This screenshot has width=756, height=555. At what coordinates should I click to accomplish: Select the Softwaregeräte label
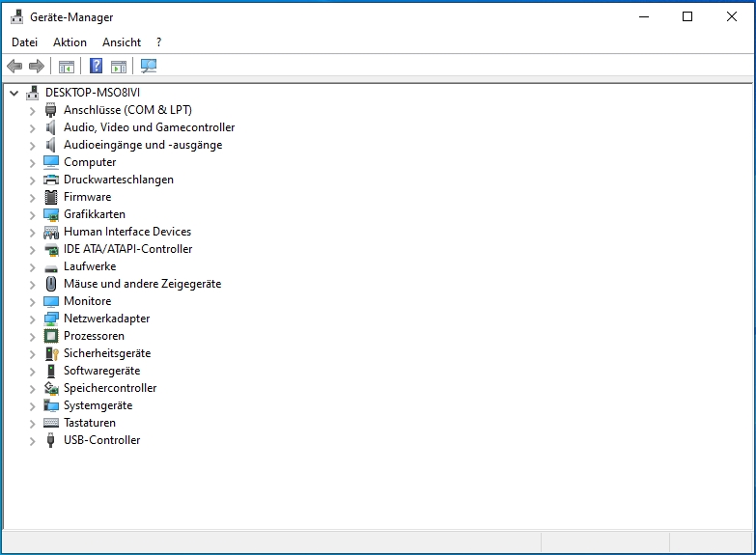(x=101, y=371)
